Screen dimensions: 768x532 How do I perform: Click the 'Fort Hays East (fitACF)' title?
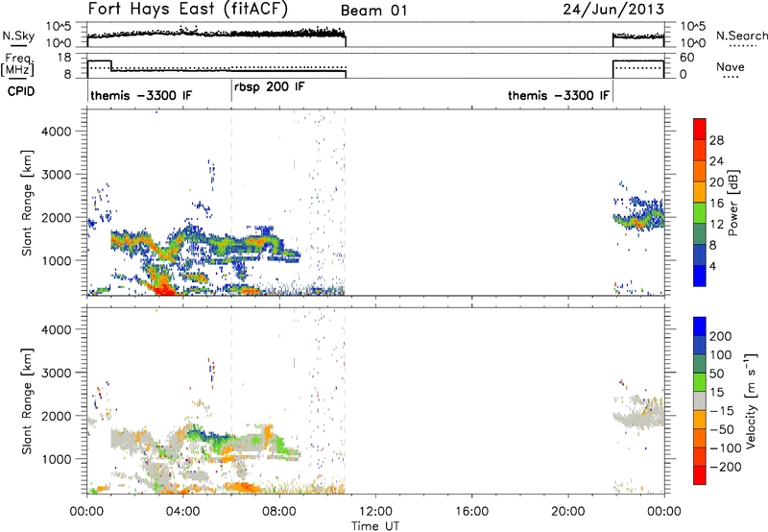click(x=188, y=10)
